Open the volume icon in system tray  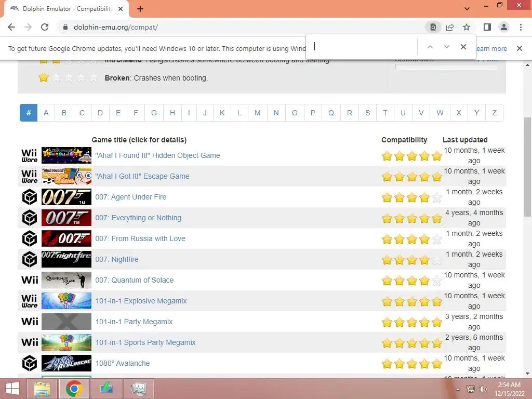point(483,389)
